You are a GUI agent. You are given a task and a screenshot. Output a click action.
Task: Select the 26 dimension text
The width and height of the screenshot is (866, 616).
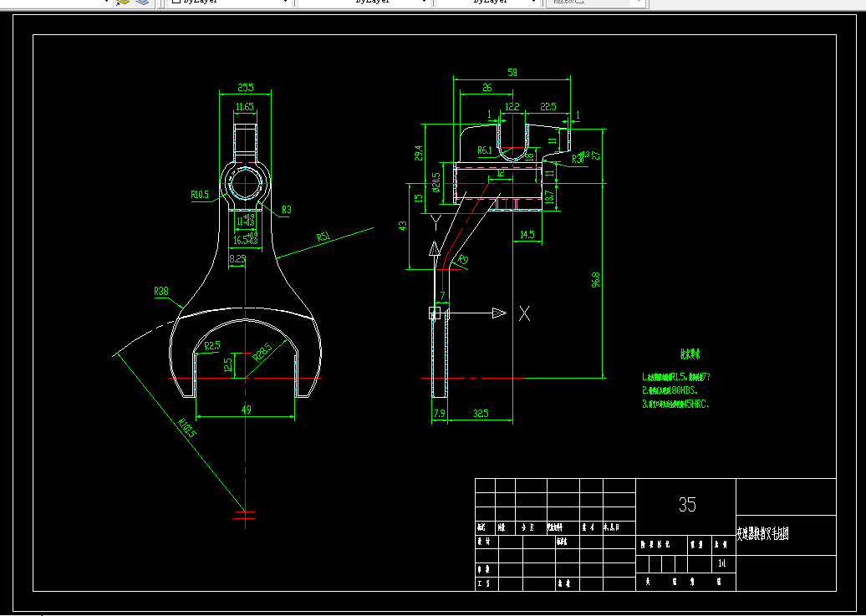(x=486, y=88)
